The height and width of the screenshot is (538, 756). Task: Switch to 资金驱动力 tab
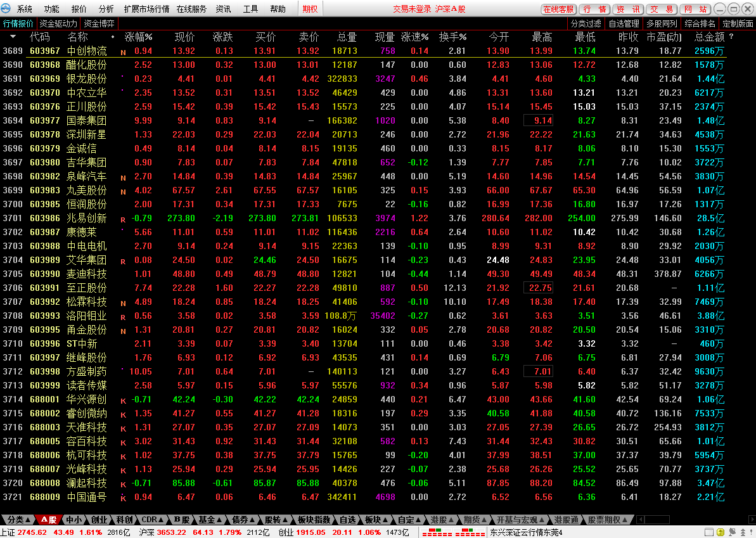pos(58,23)
